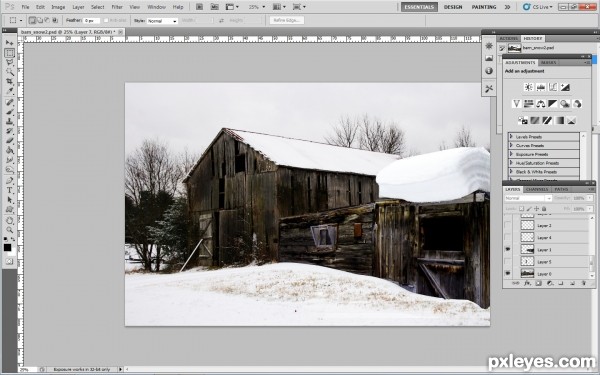Switch to Design workspace
Image resolution: width=600 pixels, height=375 pixels.
coord(453,7)
